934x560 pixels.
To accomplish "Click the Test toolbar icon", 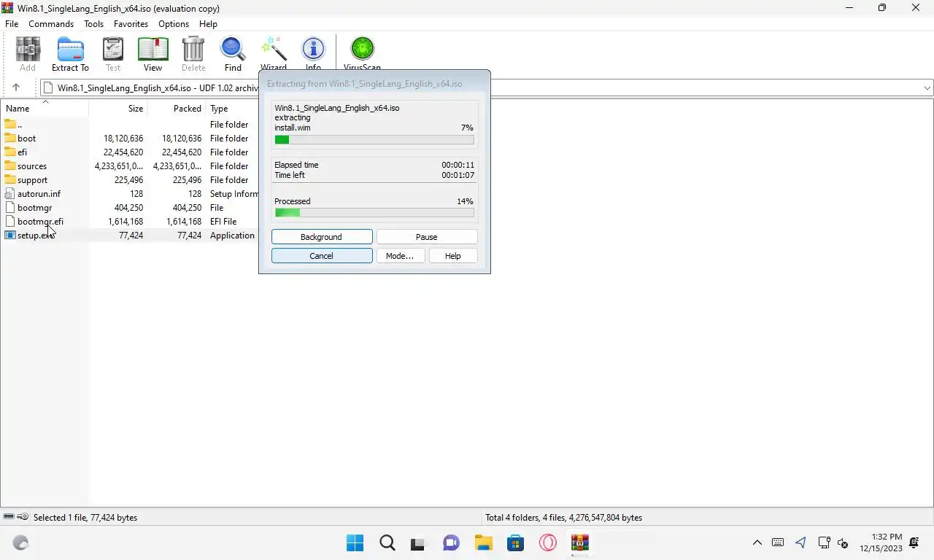I will coord(113,54).
